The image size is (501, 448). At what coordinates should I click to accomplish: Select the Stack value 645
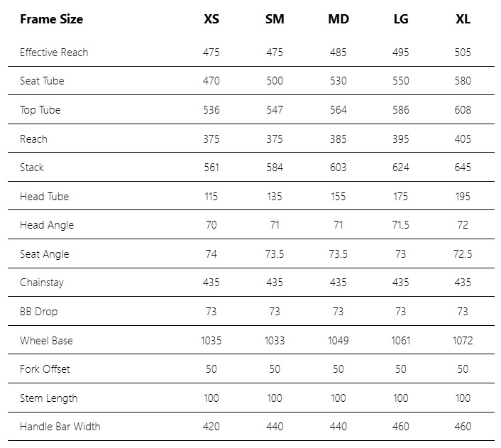(x=463, y=168)
